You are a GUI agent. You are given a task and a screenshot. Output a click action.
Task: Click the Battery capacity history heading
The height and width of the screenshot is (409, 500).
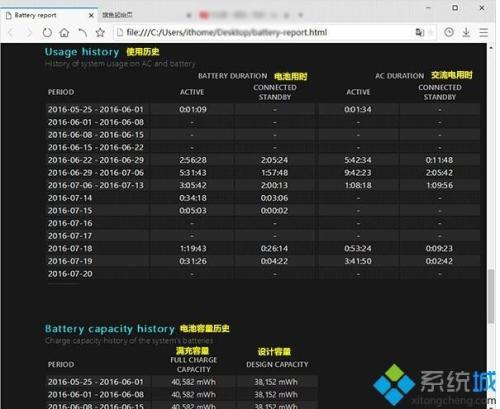pyautogui.click(x=110, y=329)
